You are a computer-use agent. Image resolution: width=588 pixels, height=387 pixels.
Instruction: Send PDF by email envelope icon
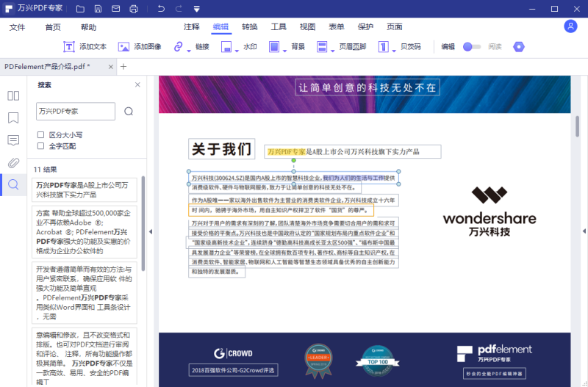115,9
